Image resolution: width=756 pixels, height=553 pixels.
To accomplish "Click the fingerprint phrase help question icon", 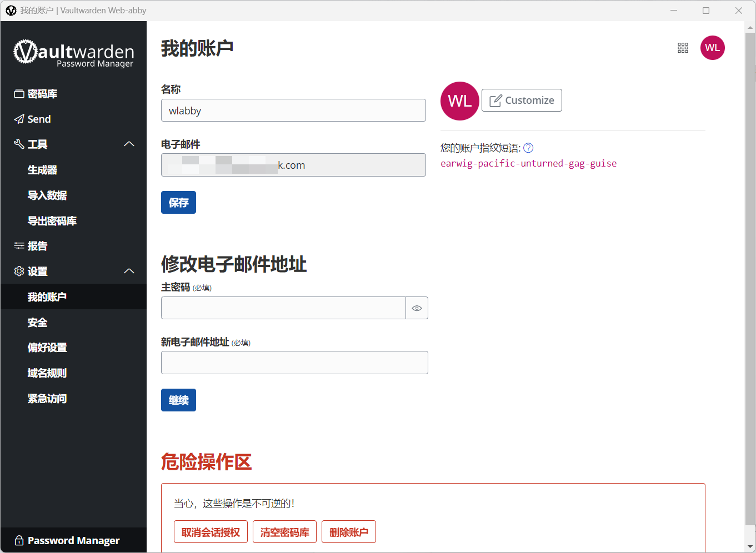I will 528,148.
